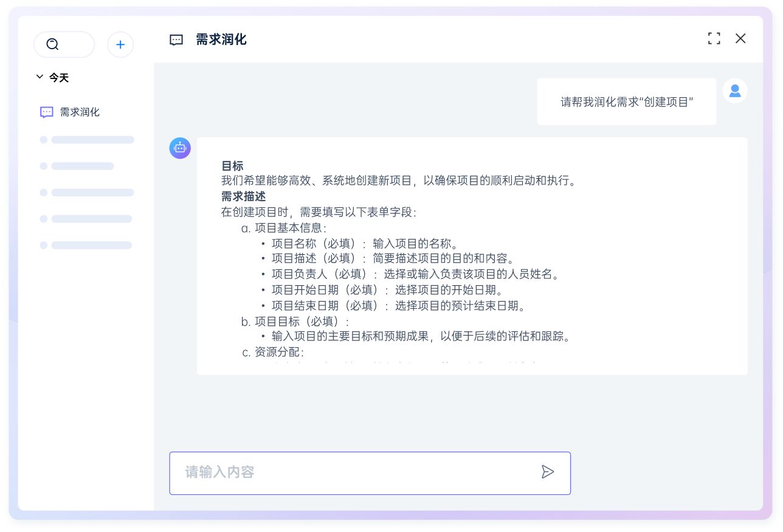Click the bot avatar beside the AI reply
Image resolution: width=783 pixels, height=532 pixels.
pyautogui.click(x=180, y=148)
